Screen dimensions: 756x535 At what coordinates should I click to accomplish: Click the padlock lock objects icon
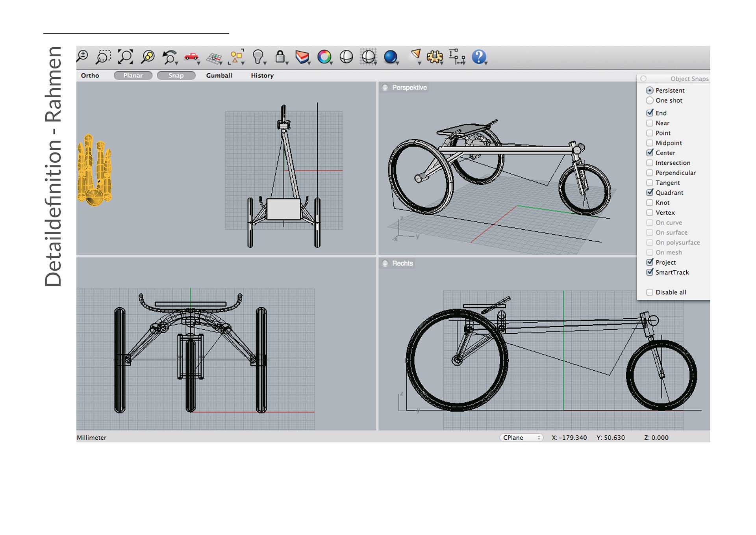280,57
